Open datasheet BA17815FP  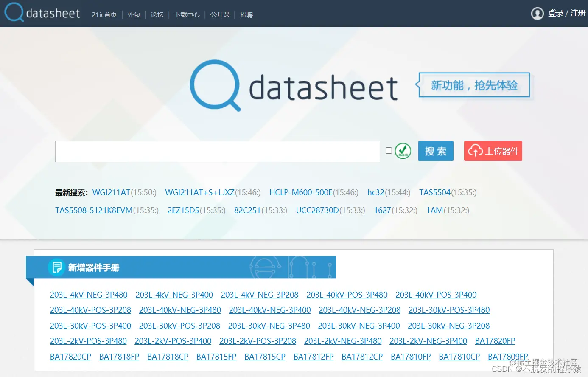tap(216, 357)
